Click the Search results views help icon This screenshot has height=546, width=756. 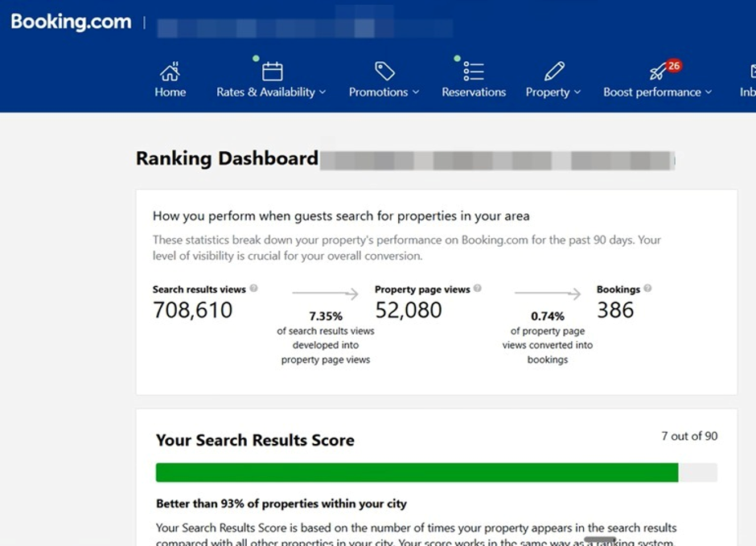click(x=253, y=288)
